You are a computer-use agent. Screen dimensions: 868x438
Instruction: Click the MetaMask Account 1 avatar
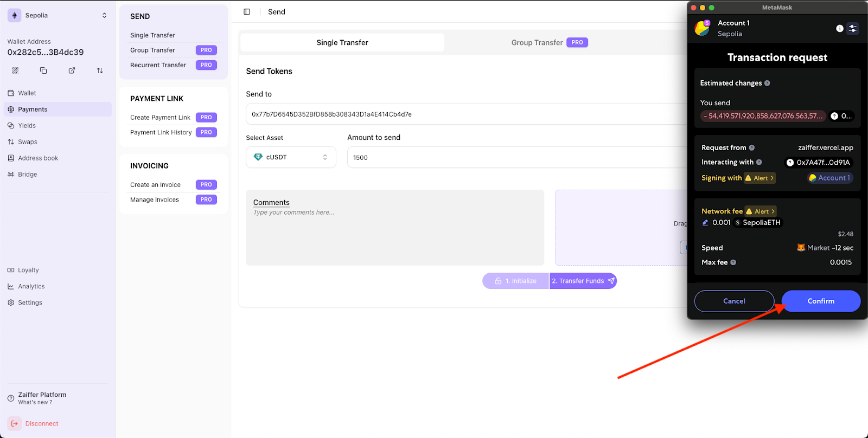703,28
